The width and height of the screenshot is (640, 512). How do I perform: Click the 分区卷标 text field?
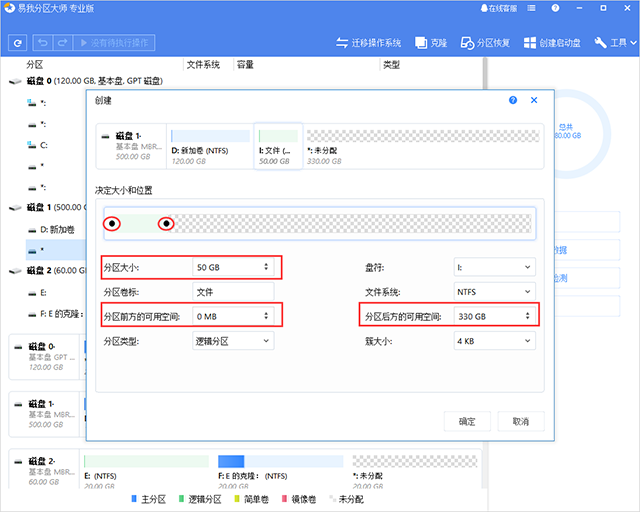click(x=232, y=292)
